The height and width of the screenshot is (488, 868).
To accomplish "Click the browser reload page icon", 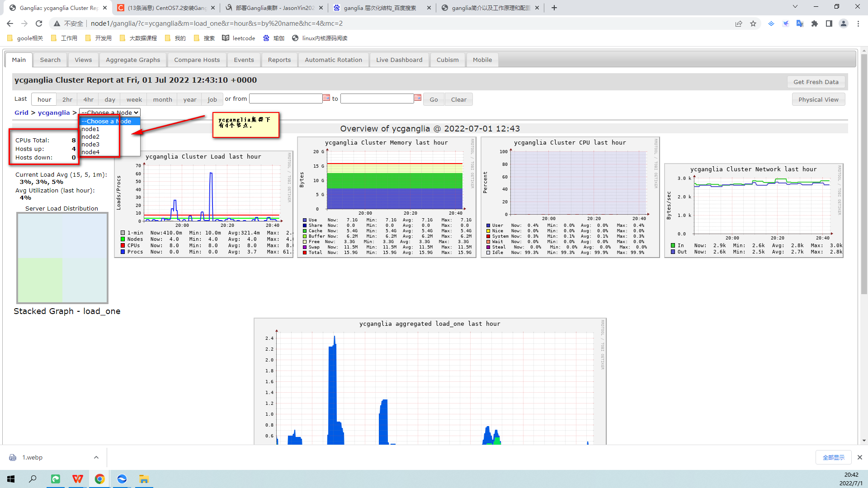I will [39, 23].
